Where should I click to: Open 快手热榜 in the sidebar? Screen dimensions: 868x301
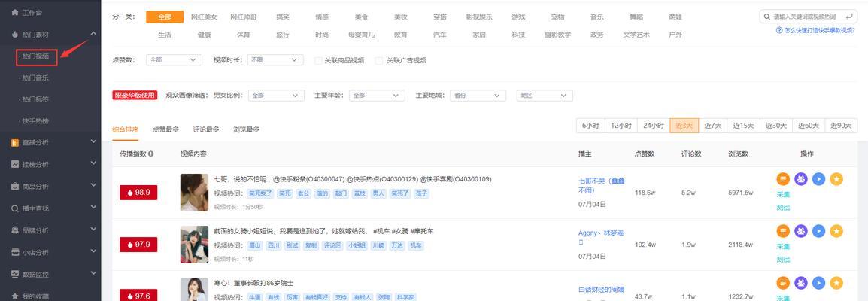click(35, 121)
